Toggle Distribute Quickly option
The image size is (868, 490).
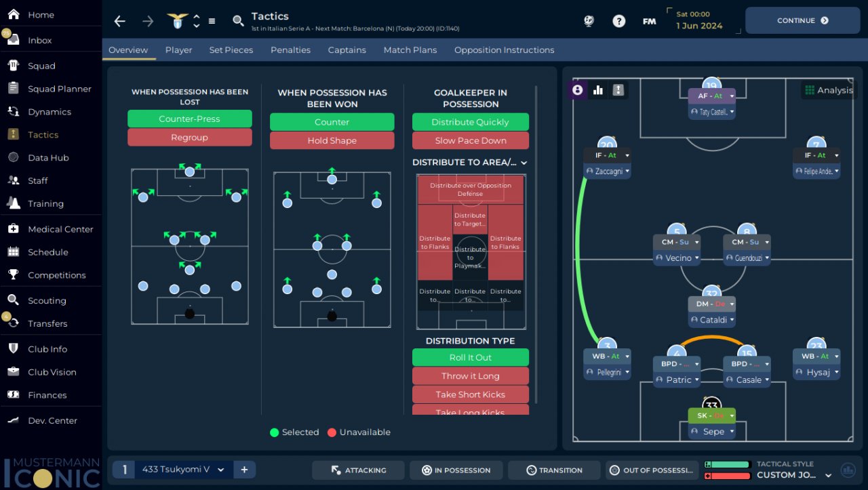(471, 122)
